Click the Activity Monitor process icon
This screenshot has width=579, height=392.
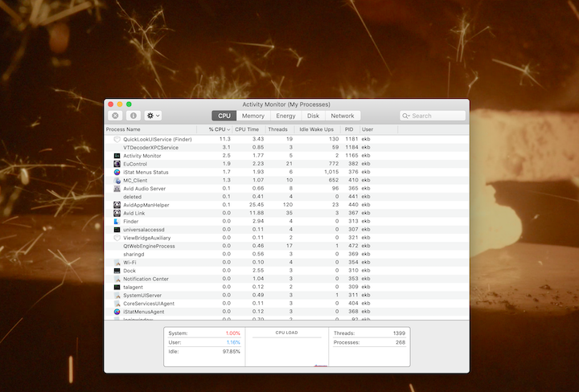point(117,156)
